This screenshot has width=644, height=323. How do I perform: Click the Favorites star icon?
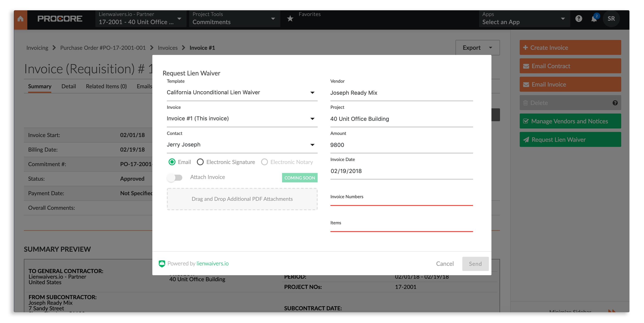point(290,19)
